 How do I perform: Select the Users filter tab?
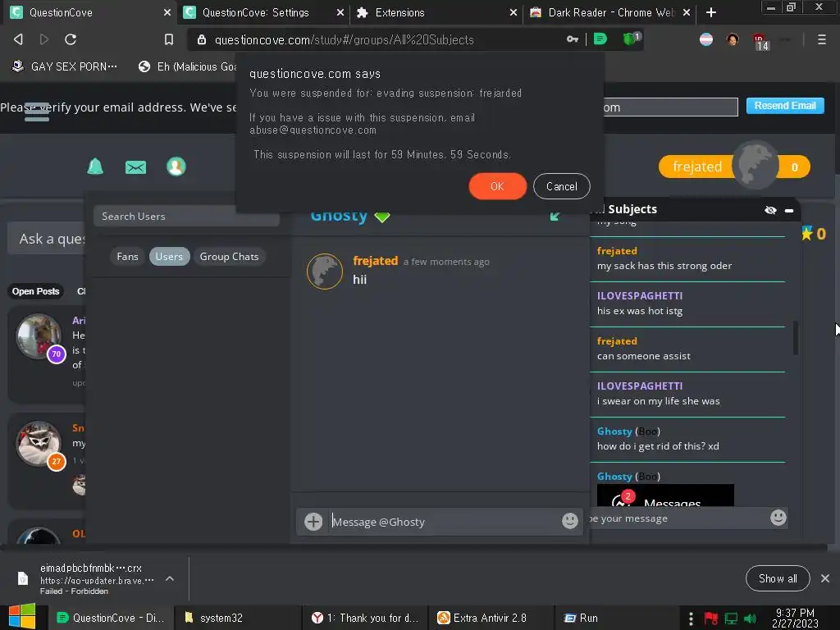[x=169, y=257]
